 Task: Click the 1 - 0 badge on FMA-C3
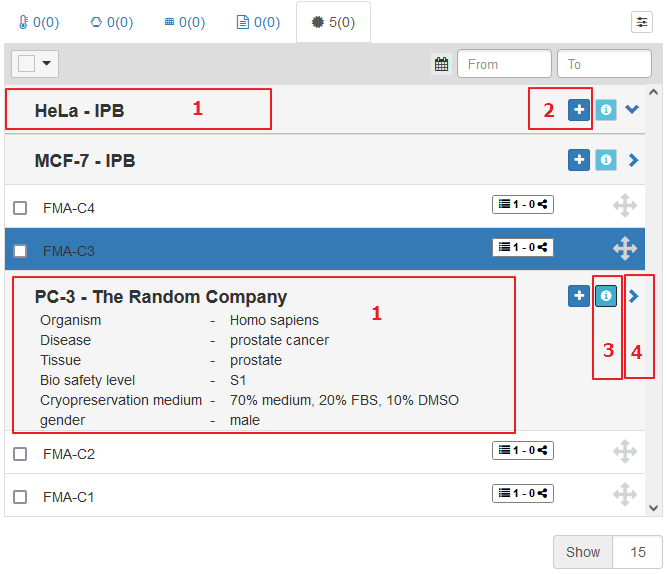pos(523,247)
